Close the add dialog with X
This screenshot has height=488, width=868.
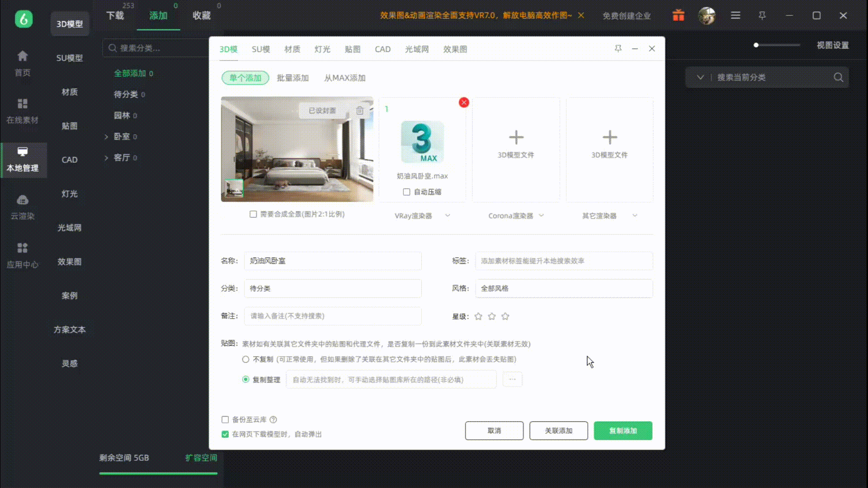pos(652,48)
